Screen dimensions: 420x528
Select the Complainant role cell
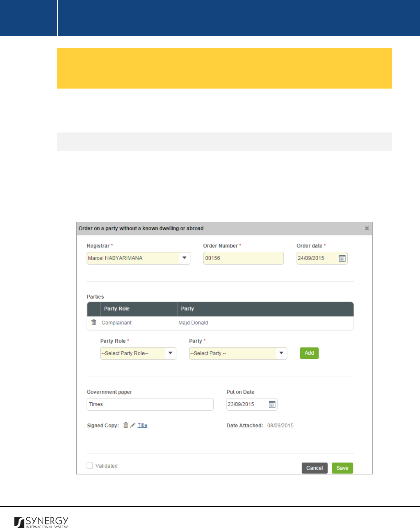pyautogui.click(x=116, y=323)
